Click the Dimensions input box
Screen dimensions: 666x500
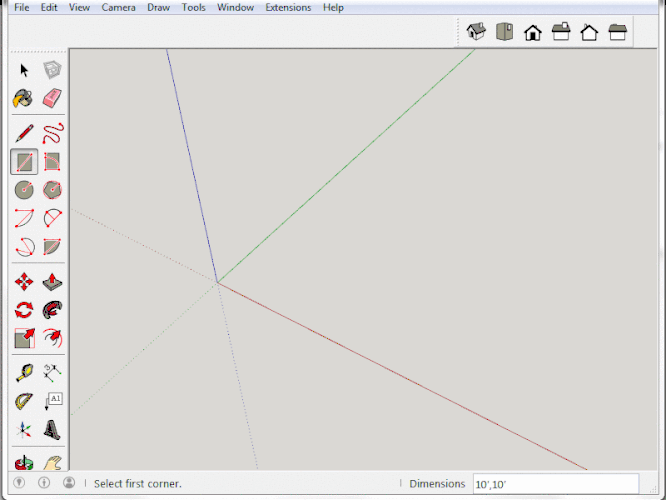tap(556, 484)
